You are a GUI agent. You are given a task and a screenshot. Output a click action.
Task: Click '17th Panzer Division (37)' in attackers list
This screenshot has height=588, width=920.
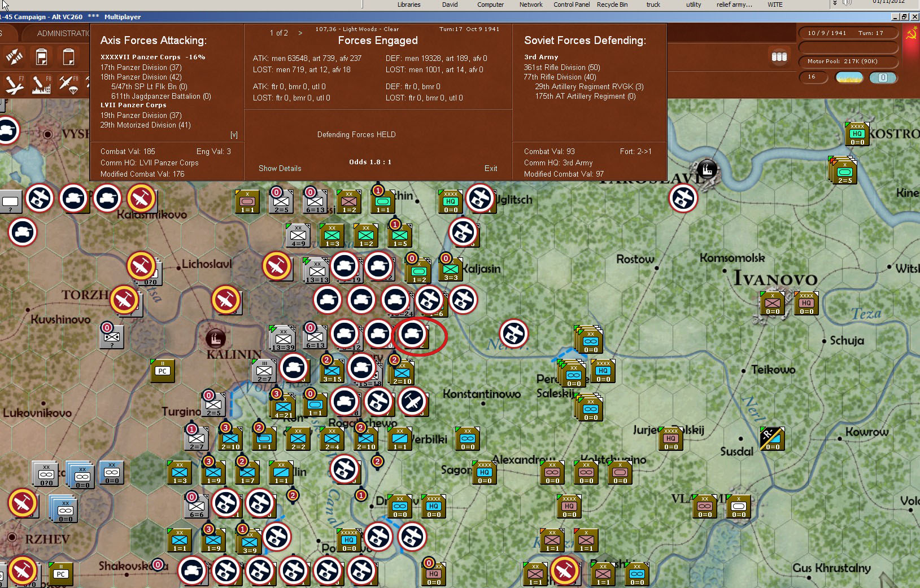[x=141, y=67]
